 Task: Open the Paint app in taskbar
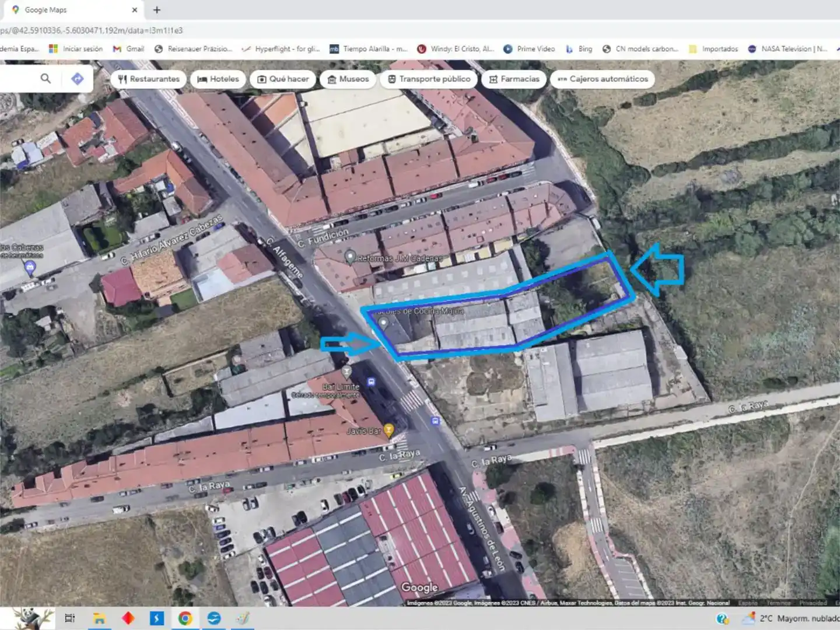click(x=243, y=618)
